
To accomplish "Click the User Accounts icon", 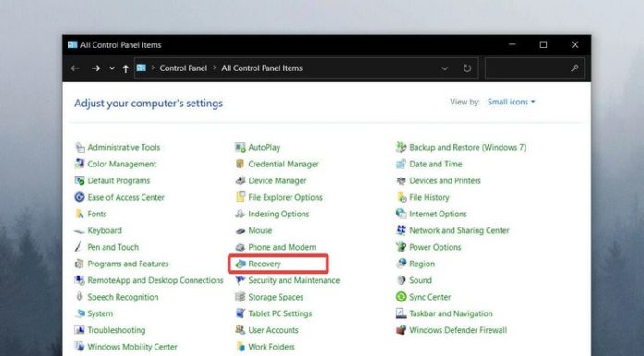I will [x=240, y=330].
